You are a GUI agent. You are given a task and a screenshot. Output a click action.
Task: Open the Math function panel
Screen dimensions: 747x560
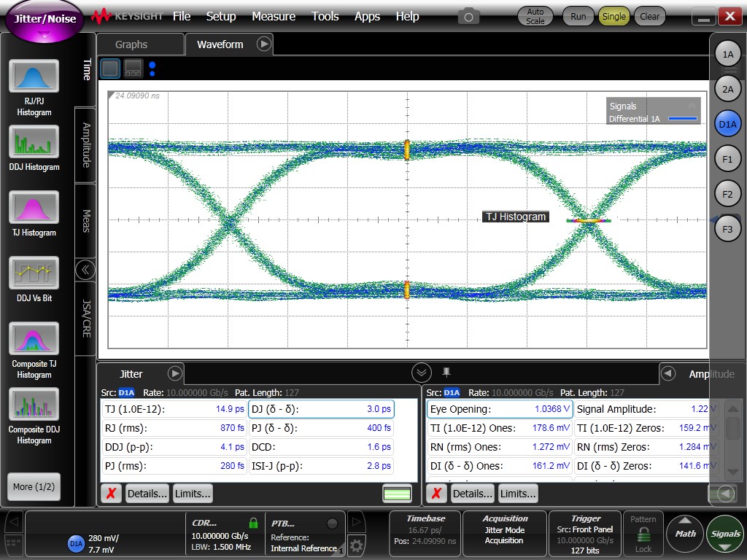(x=684, y=533)
